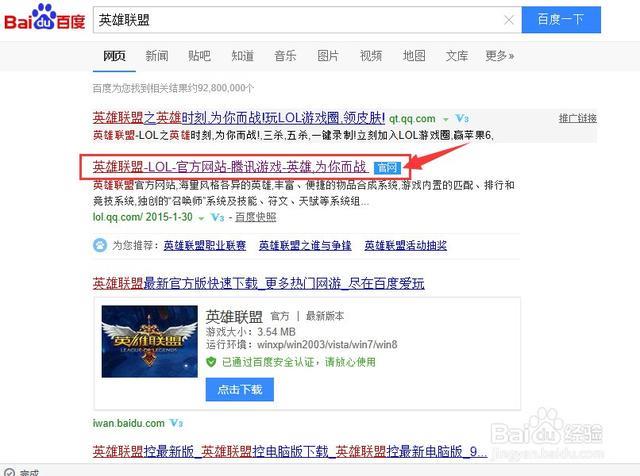Clear the search box with X icon
This screenshot has width=640, height=476.
click(x=509, y=20)
